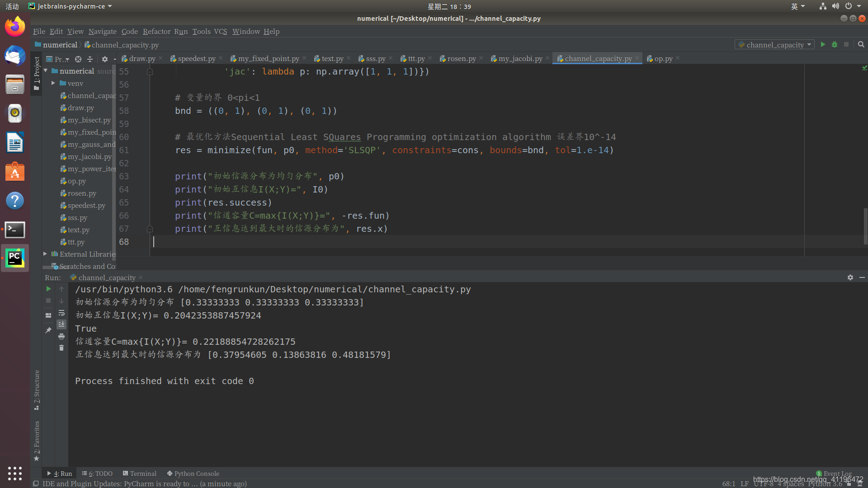Screen dimensions: 868x488
Task: Toggle scroll to end of output
Action: point(61,324)
